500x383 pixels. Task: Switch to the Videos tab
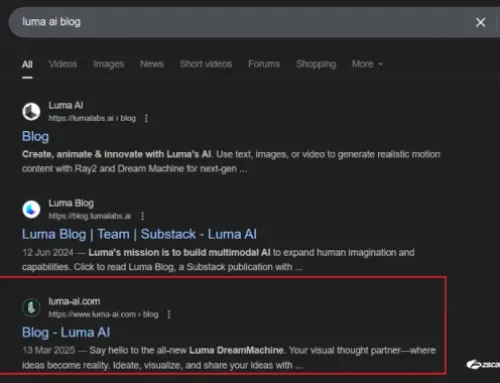pyautogui.click(x=63, y=64)
